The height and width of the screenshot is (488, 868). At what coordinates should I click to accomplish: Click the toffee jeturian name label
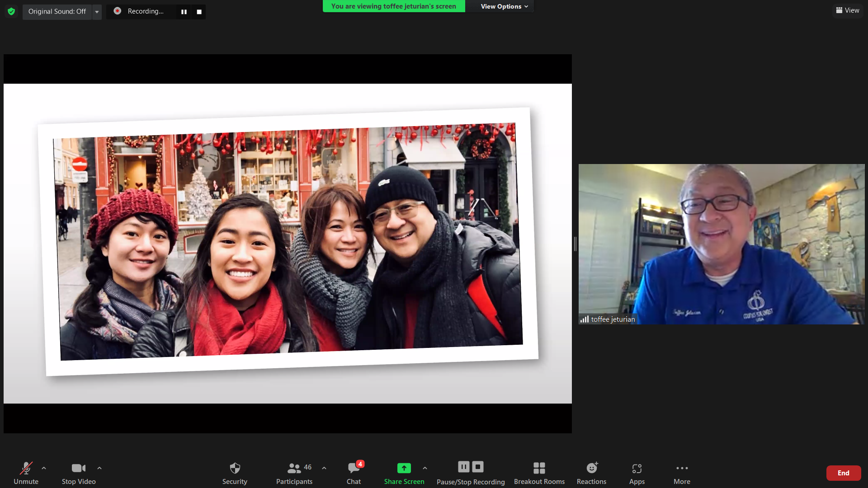click(613, 319)
